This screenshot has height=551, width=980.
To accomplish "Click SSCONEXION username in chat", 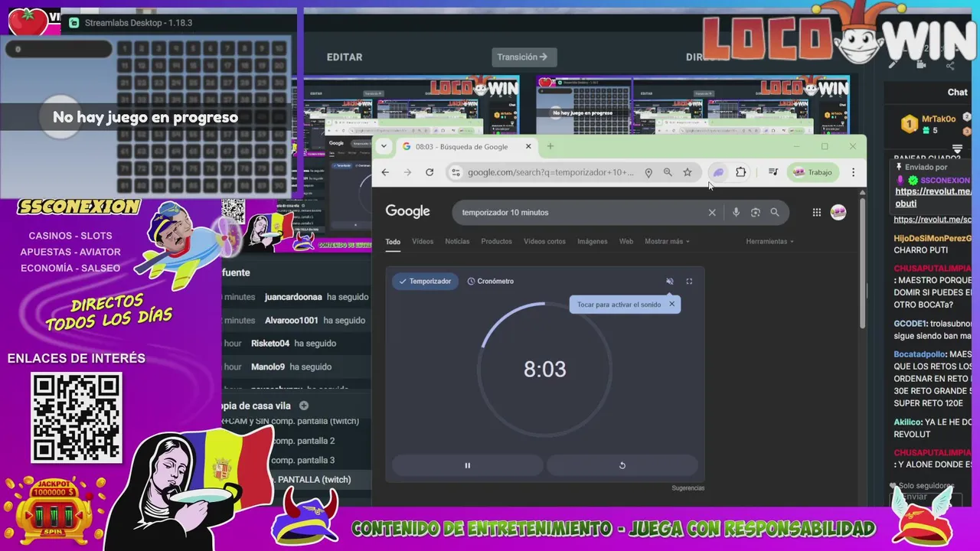I will pos(945,181).
